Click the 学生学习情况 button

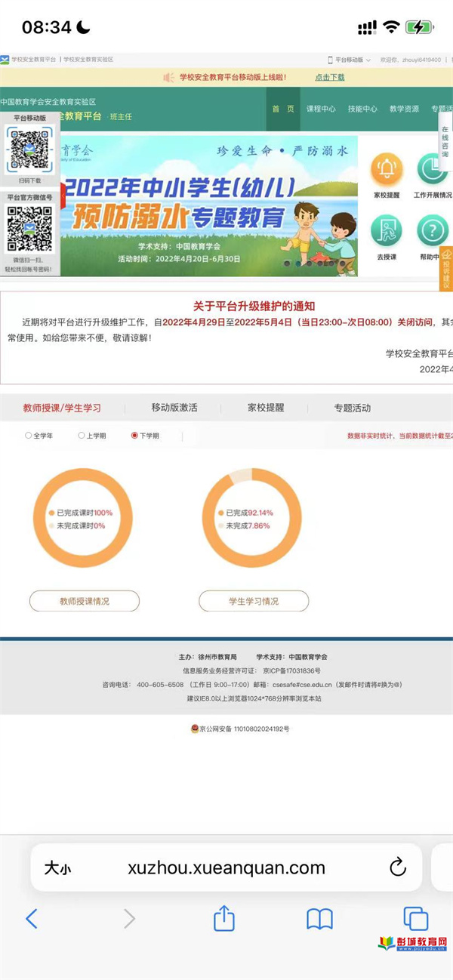tap(254, 601)
